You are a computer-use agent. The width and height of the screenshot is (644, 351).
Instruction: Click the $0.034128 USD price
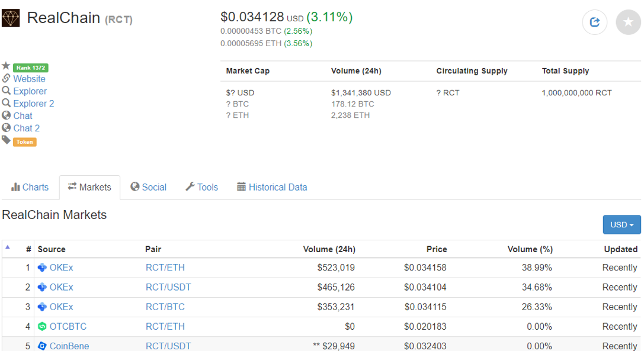pos(262,17)
